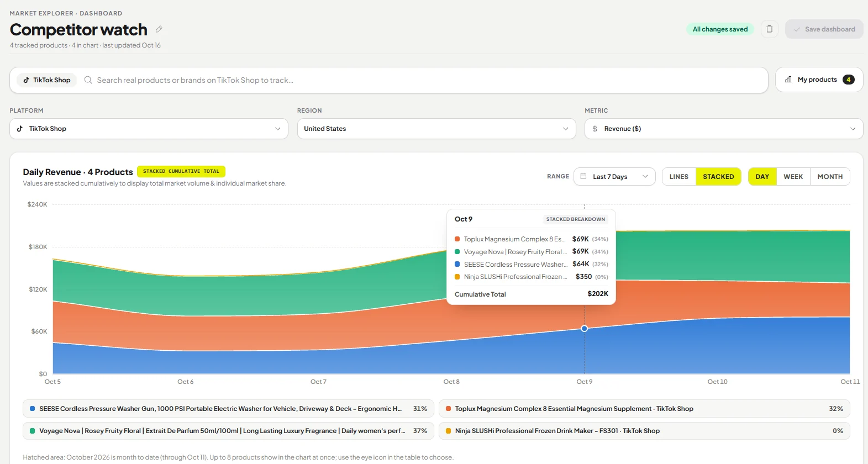Click the TikTok Shop source chip
The height and width of the screenshot is (464, 868).
click(x=47, y=80)
